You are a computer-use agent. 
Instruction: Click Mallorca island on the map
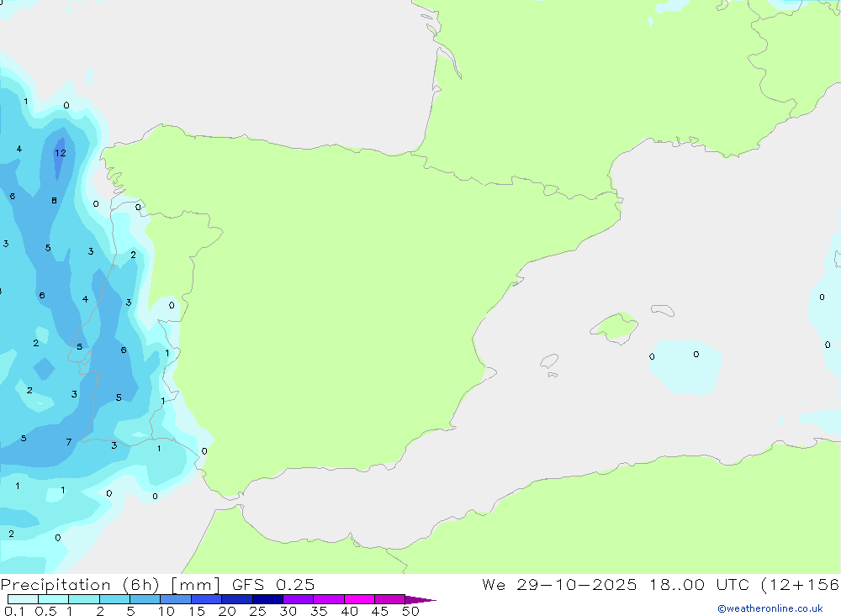(x=615, y=327)
